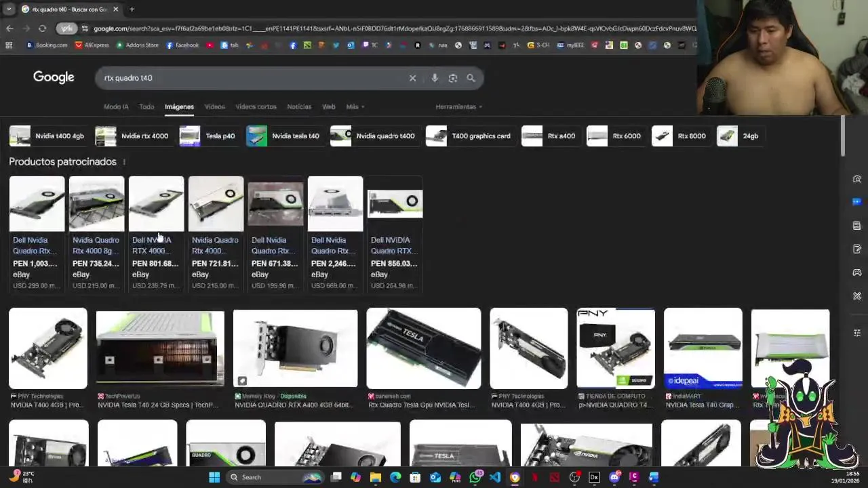The image size is (868, 488).
Task: Open TechPowerUp Tesla T40 24 GB image
Action: 160,349
